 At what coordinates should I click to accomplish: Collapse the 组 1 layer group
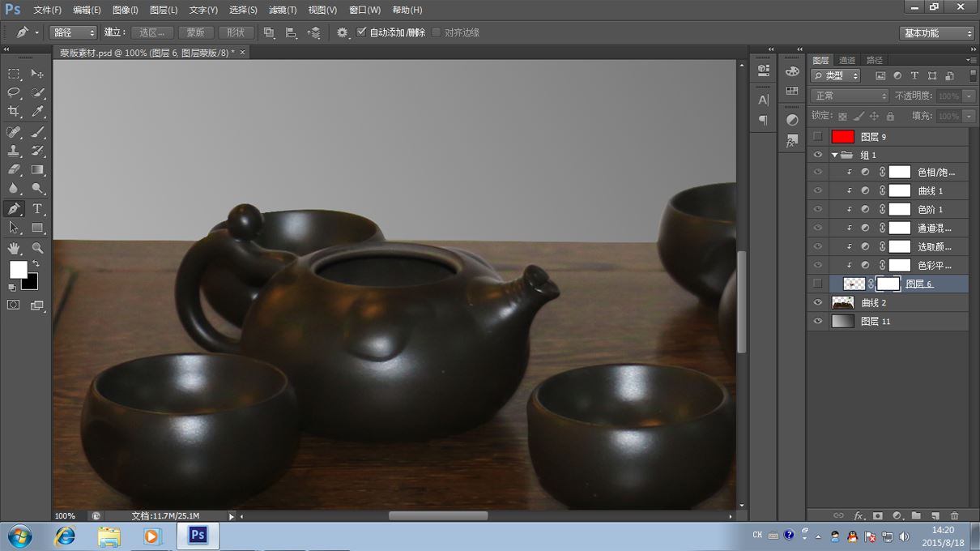(834, 155)
